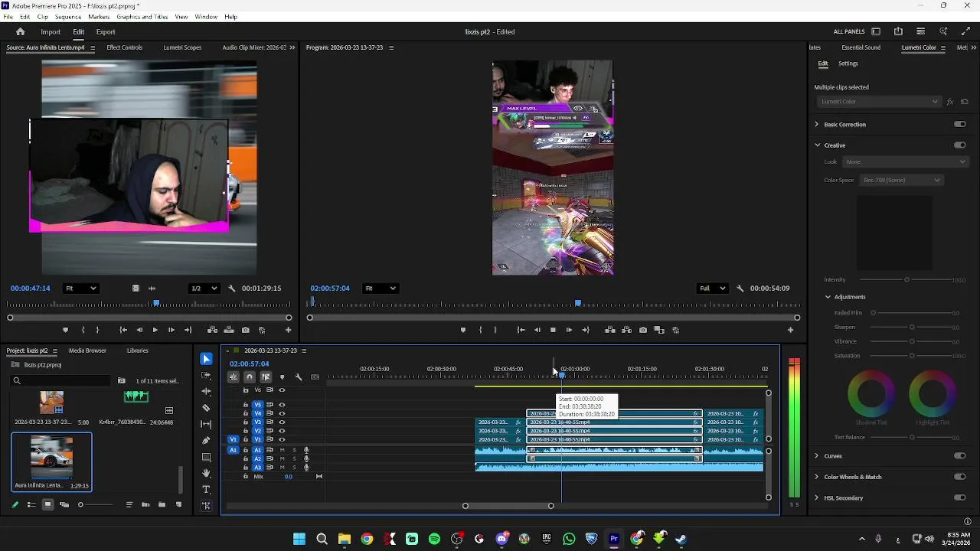Open the Export workspace
980x551 pixels.
[106, 32]
